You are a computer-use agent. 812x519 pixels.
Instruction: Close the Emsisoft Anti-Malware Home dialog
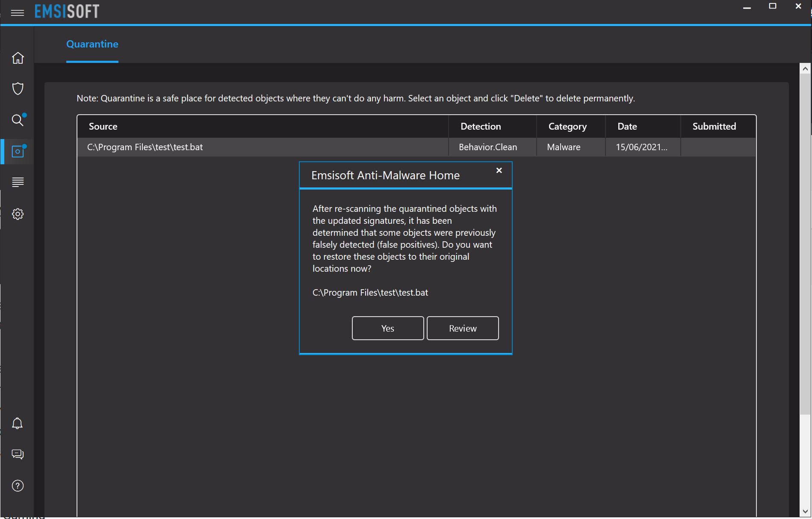499,170
